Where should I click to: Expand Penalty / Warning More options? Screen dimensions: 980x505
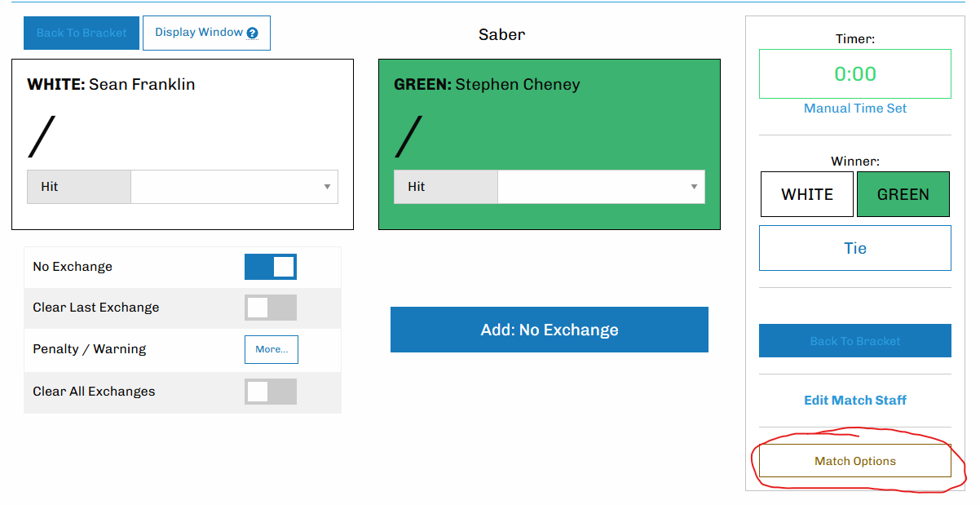click(271, 349)
